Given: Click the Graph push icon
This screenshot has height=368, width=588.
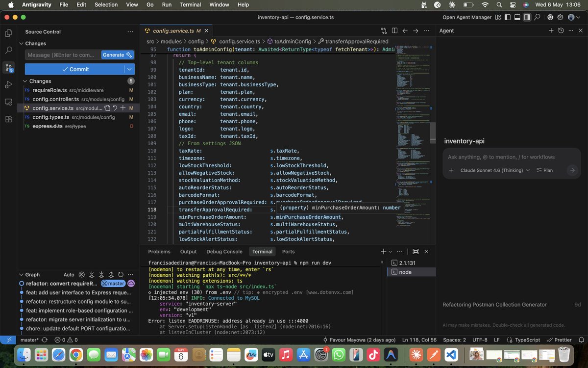Looking at the screenshot, I should click(x=111, y=275).
